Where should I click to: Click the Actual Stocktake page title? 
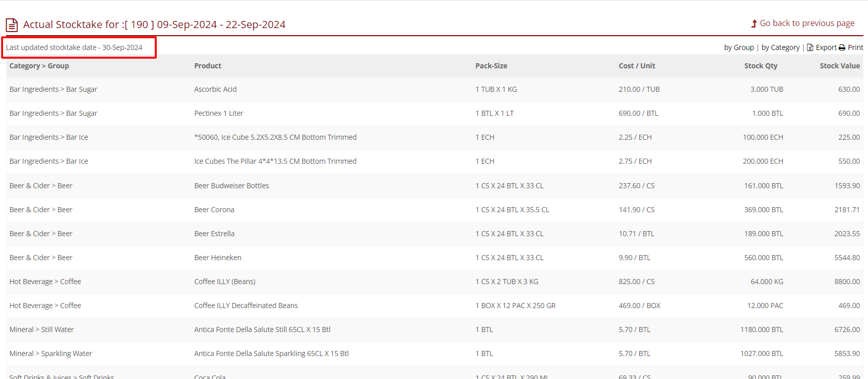pyautogui.click(x=154, y=24)
